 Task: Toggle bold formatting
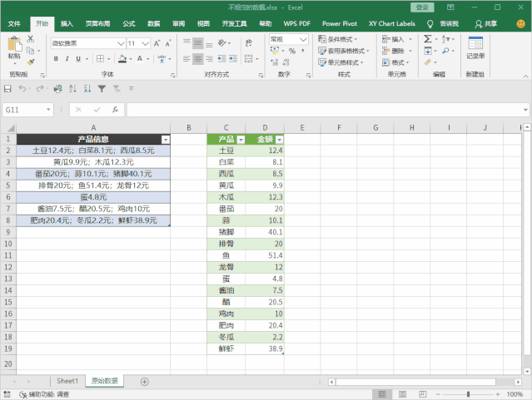[x=56, y=59]
